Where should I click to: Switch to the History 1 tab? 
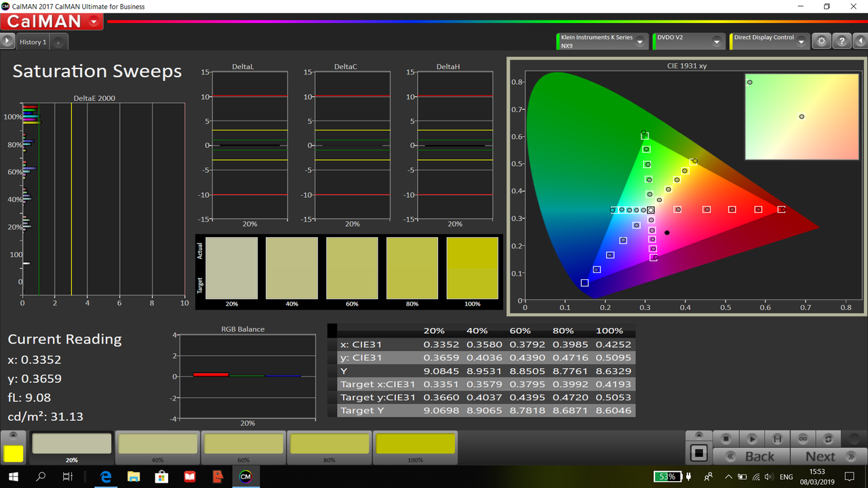(33, 42)
